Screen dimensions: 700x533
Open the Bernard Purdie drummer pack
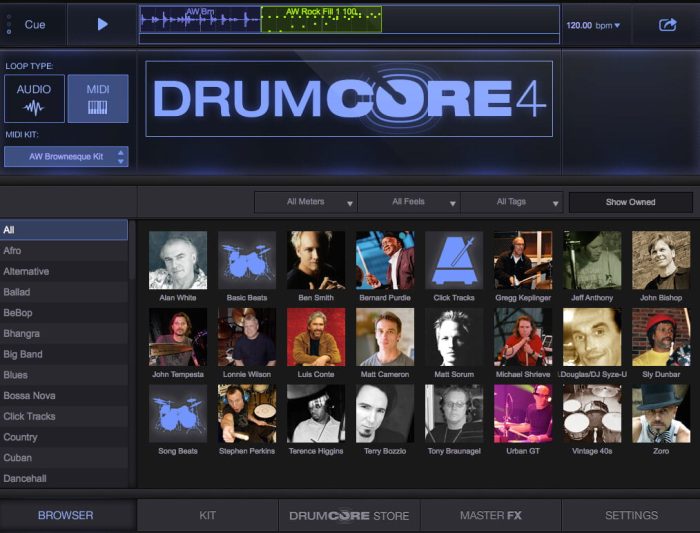pyautogui.click(x=385, y=260)
